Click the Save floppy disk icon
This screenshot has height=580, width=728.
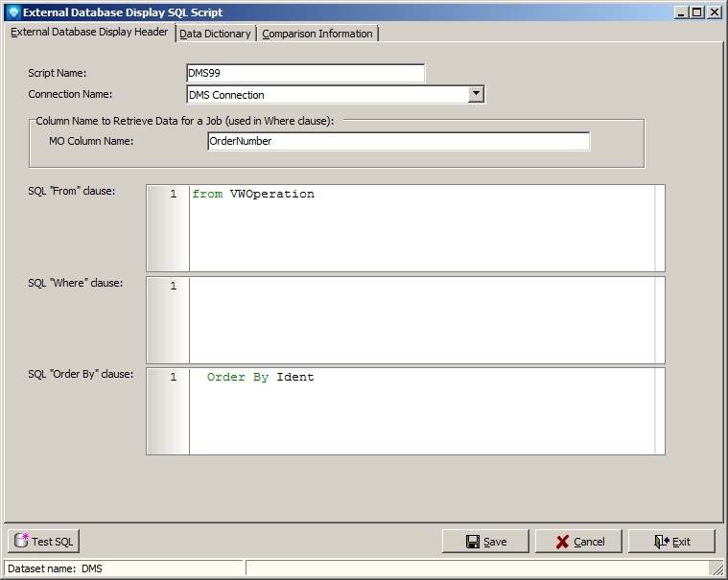[x=473, y=542]
